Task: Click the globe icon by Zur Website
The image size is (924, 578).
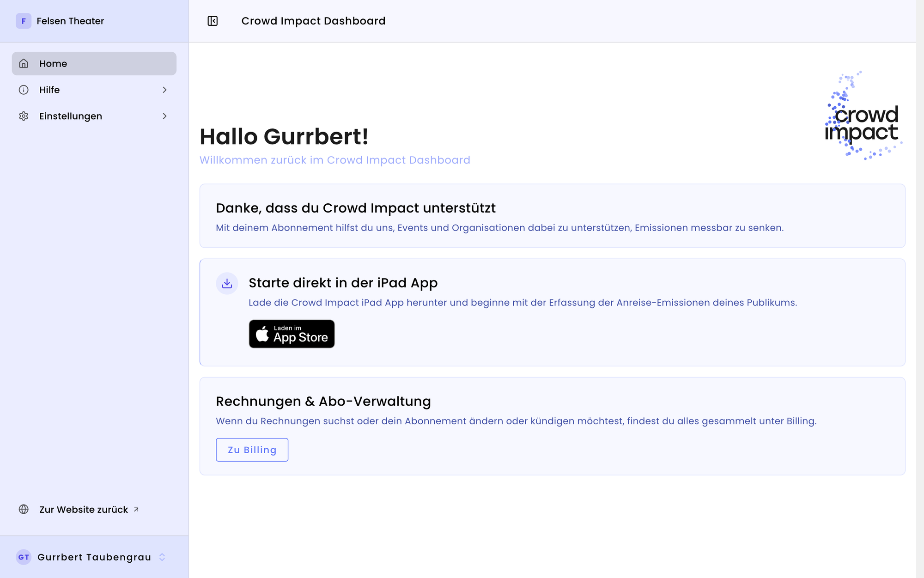Action: click(24, 509)
